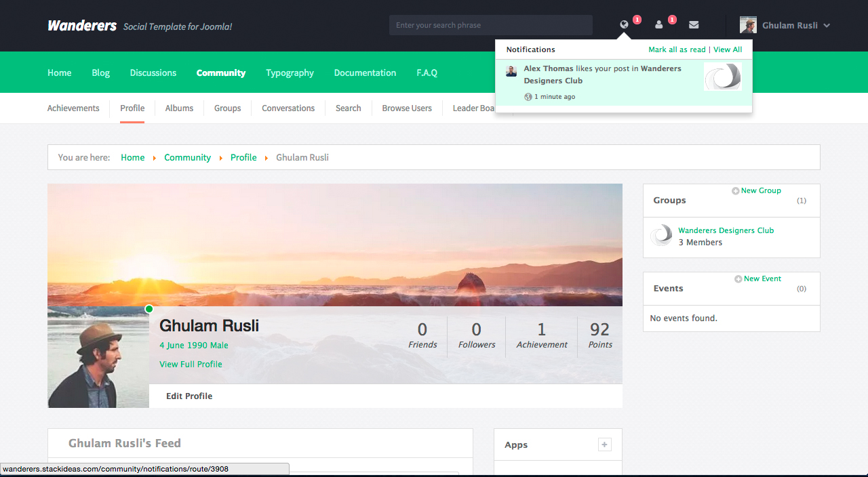Click the sunset cover photo
Viewport: 868px width, 477px height.
click(335, 245)
